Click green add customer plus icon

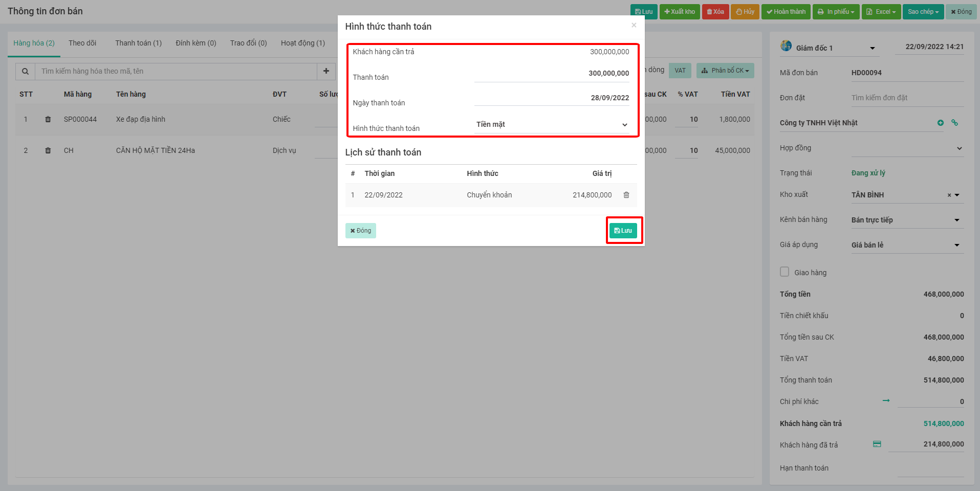940,123
